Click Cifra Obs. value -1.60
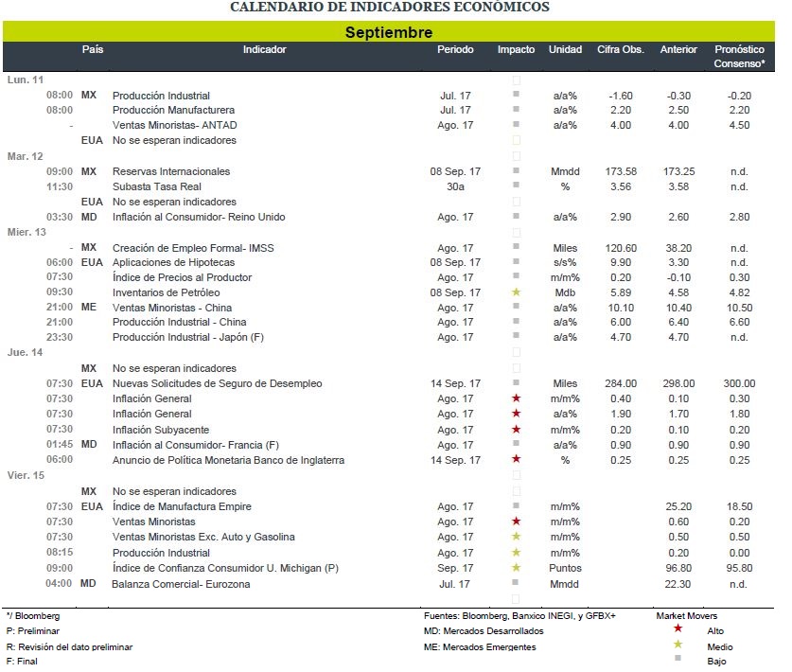The image size is (792, 672). pos(621,96)
